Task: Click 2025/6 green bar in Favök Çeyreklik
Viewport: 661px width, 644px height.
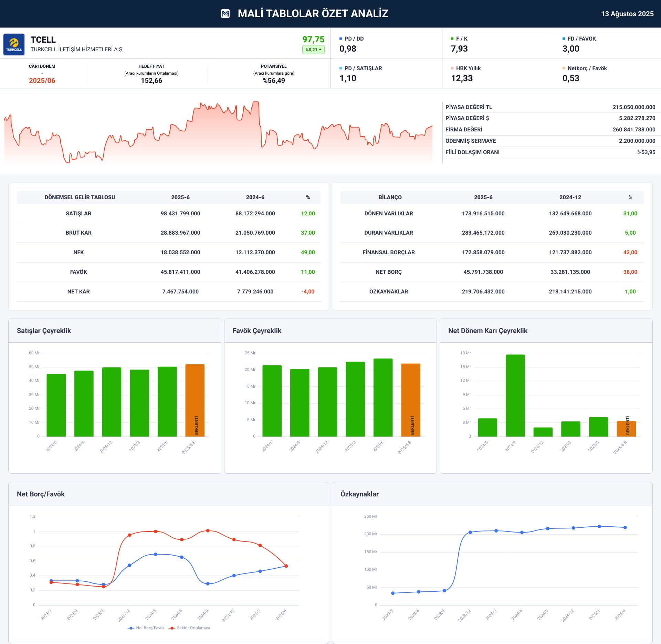Action: 383,397
